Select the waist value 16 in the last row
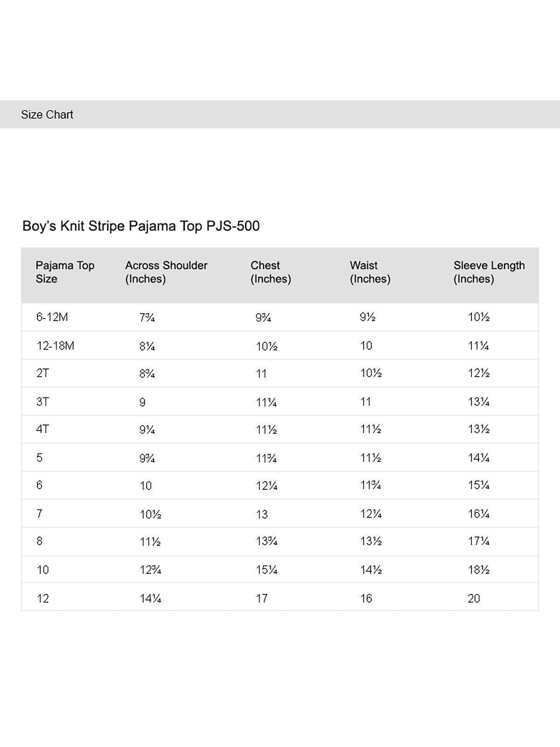This screenshot has height=747, width=560. click(x=366, y=599)
